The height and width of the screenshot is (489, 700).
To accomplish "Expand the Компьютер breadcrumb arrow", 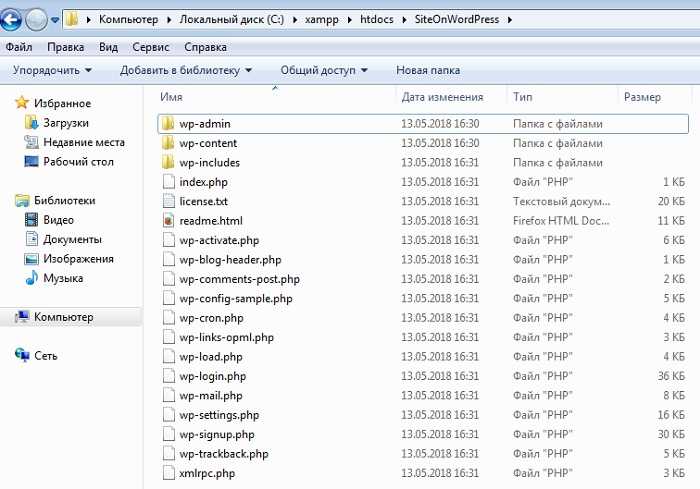I will [x=169, y=20].
